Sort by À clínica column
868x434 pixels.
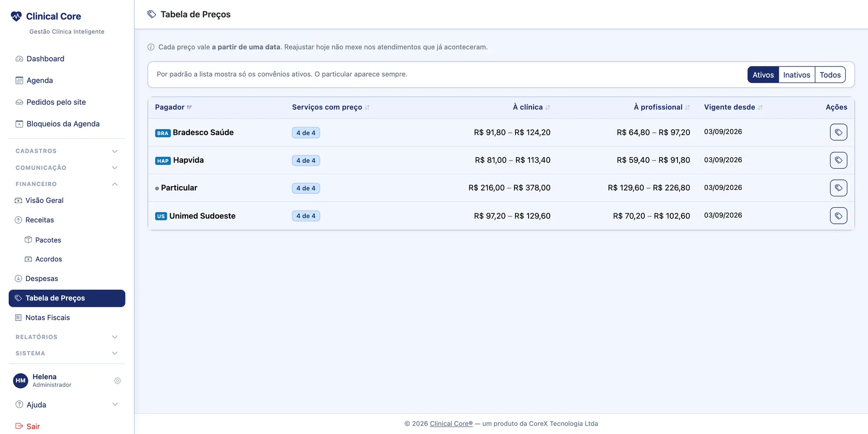(531, 108)
